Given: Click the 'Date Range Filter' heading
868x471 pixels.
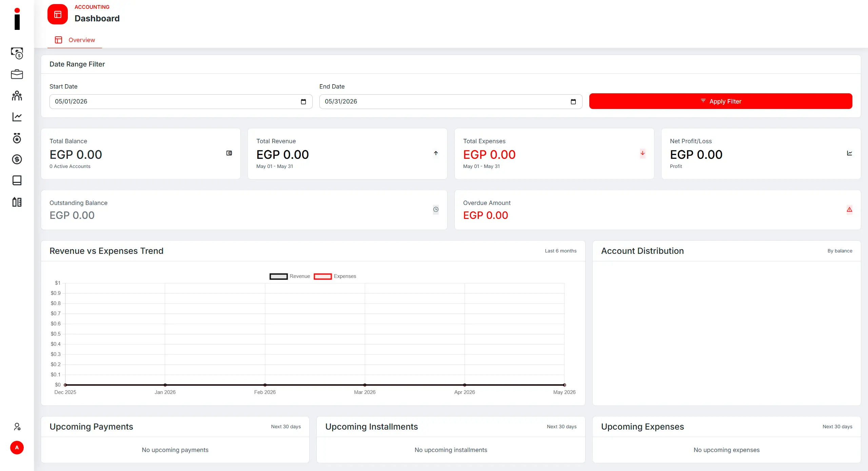Looking at the screenshot, I should 77,64.
